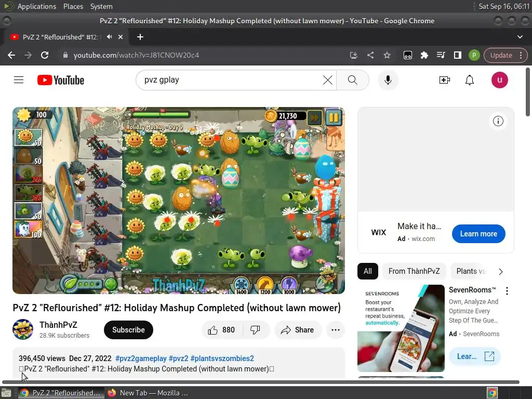Open the Places menu
Viewport: 532px width, 399px height.
73,6
